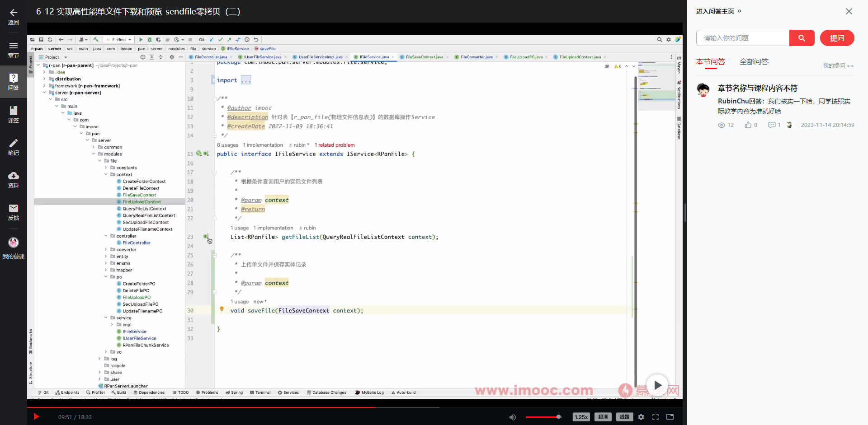Open the Terminal tool window tab
Viewport: 868px width, 425px height.
260,392
